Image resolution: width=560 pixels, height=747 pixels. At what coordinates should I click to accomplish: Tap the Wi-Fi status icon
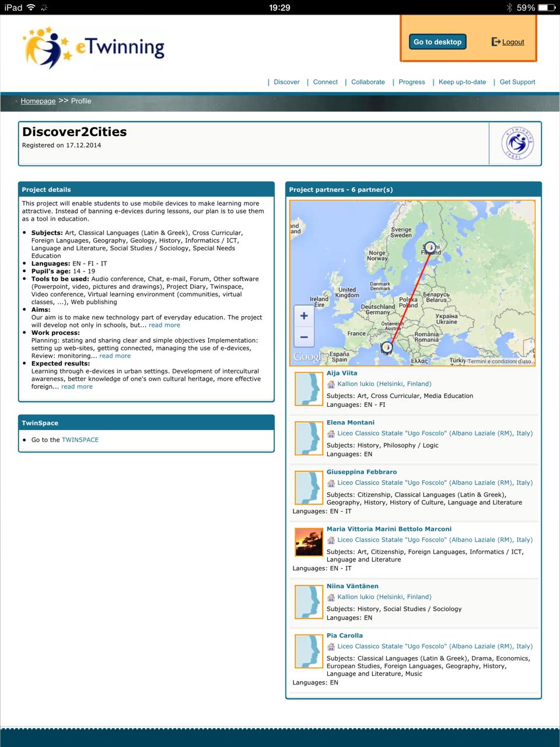click(x=31, y=8)
